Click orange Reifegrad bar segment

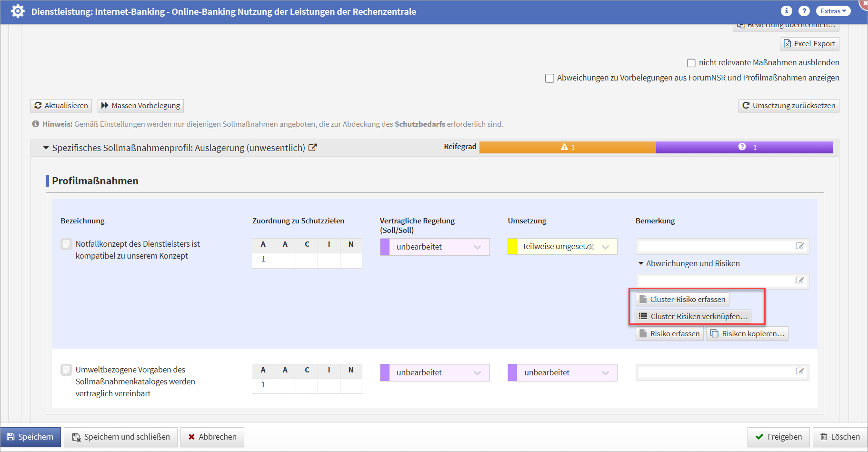pyautogui.click(x=568, y=147)
